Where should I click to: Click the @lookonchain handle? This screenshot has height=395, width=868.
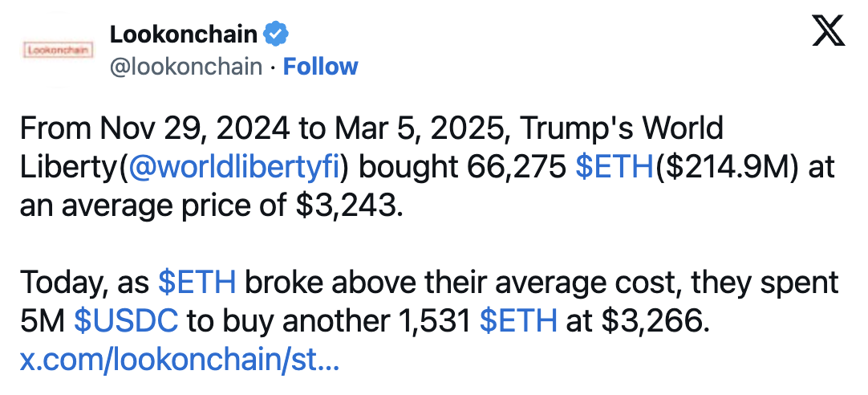coord(186,67)
